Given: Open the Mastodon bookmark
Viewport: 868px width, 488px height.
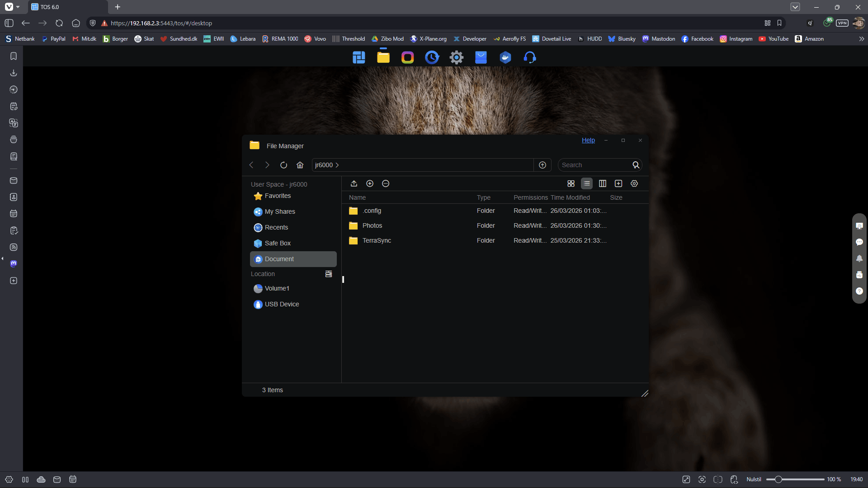Looking at the screenshot, I should click(659, 39).
